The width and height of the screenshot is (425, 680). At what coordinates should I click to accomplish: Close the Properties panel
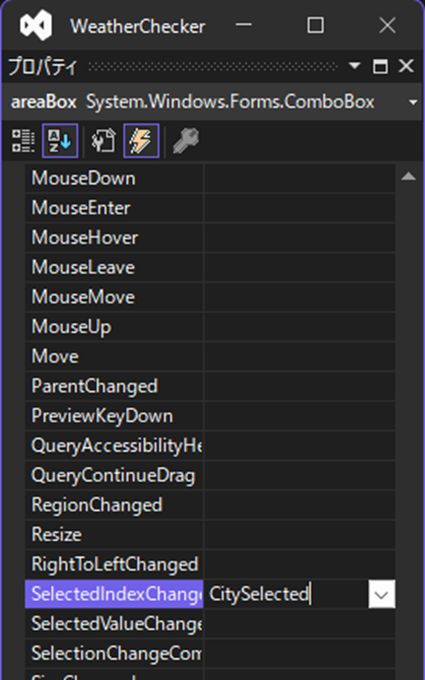pos(406,66)
